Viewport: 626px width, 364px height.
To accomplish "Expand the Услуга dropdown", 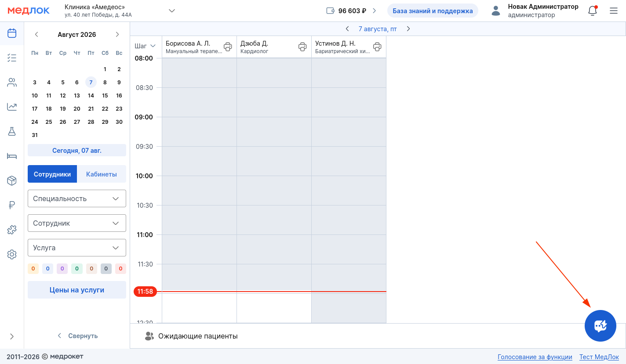I will point(77,248).
